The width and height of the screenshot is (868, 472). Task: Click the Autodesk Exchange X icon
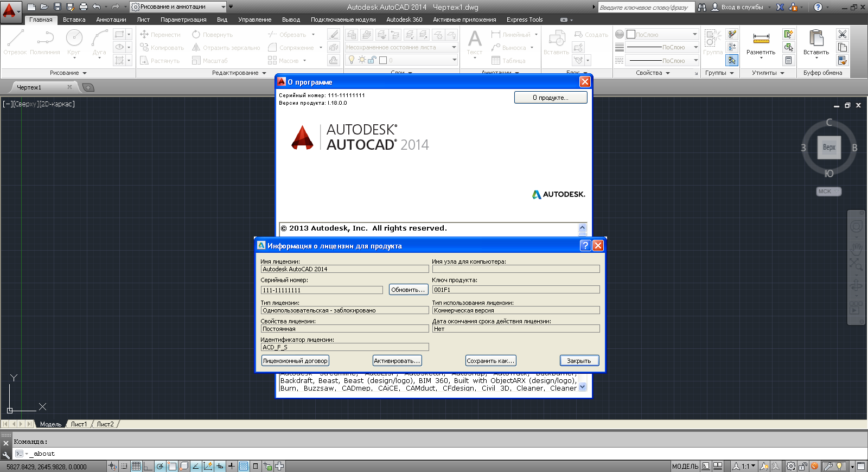click(x=780, y=7)
